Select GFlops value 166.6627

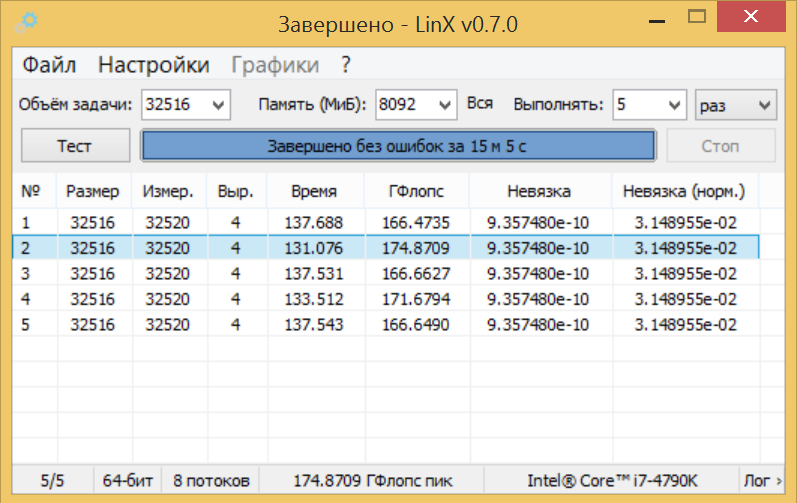pyautogui.click(x=416, y=274)
